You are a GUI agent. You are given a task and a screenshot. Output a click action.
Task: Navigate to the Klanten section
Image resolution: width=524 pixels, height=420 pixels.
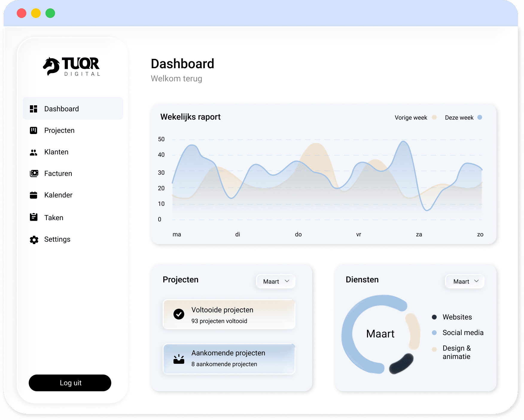coord(56,152)
